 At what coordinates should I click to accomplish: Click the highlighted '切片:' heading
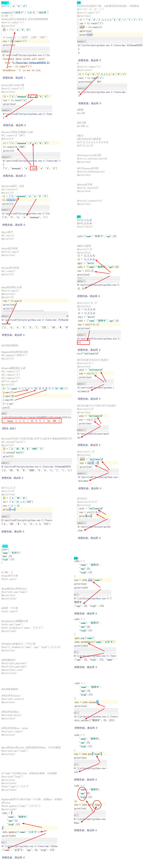(x=79, y=217)
